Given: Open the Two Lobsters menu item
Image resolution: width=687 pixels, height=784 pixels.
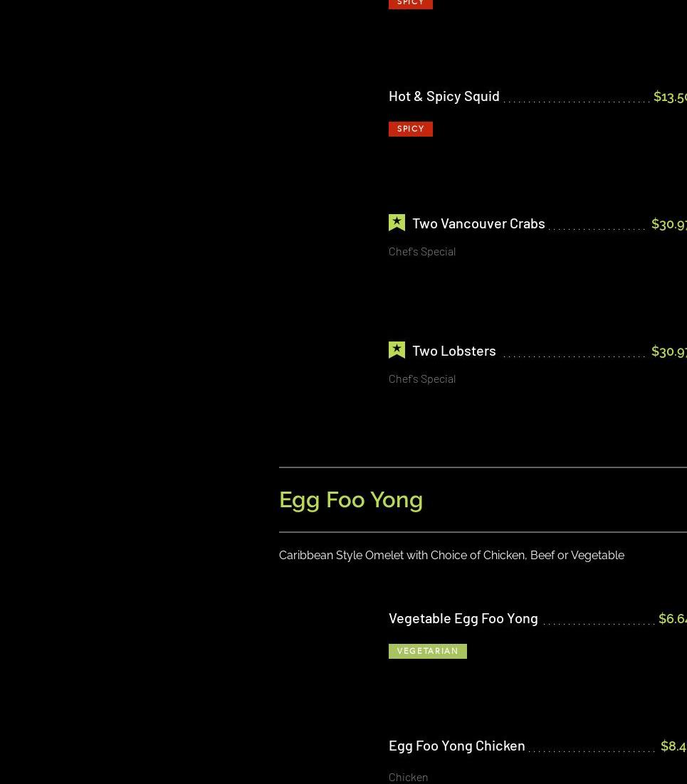Looking at the screenshot, I should 453,351.
